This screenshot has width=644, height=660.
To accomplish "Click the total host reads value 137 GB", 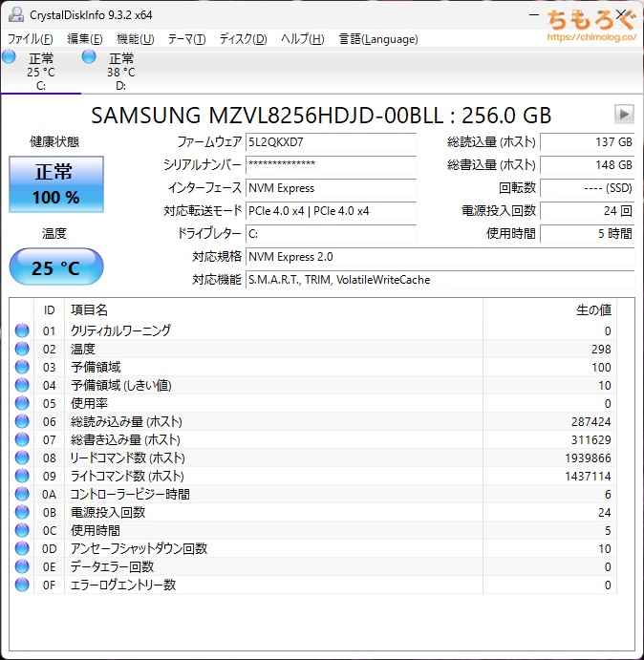I will point(587,142).
